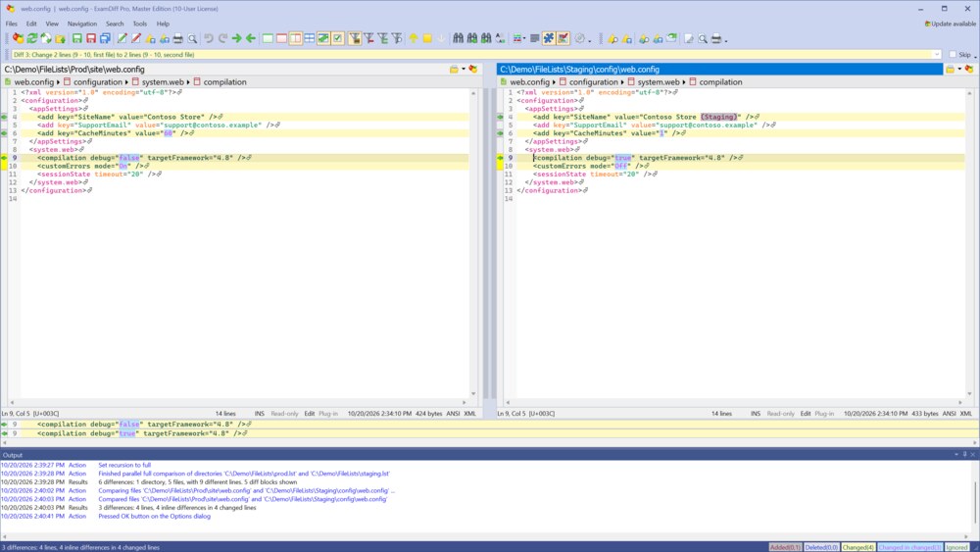Viewport: 980px width, 552px height.
Task: Toggle the highlighted green-arrow pane toolbar button
Action: [323, 39]
